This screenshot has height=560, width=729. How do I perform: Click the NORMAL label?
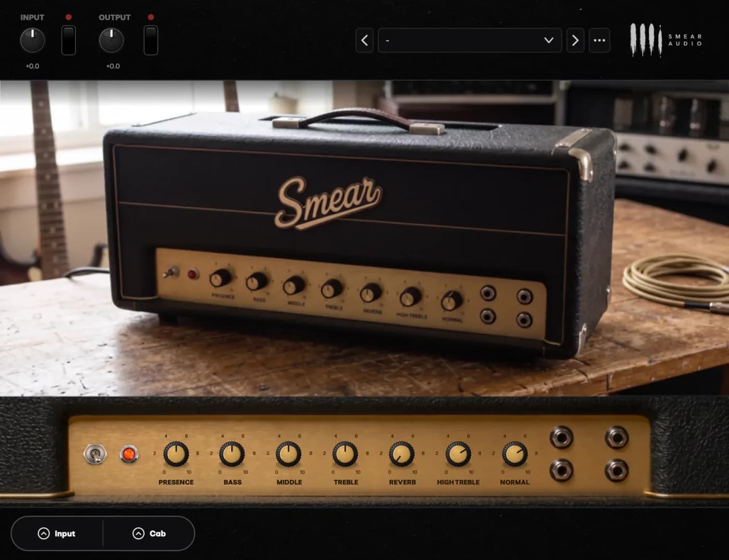514,482
